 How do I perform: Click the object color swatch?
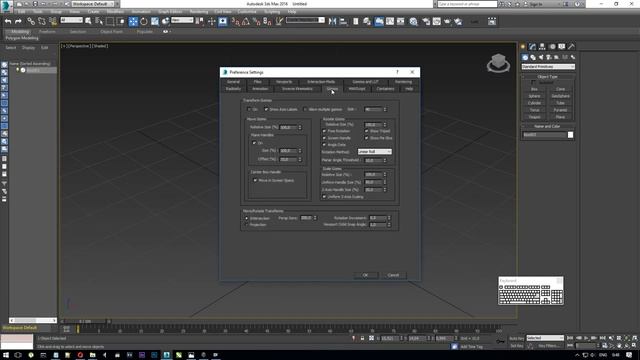[x=570, y=135]
